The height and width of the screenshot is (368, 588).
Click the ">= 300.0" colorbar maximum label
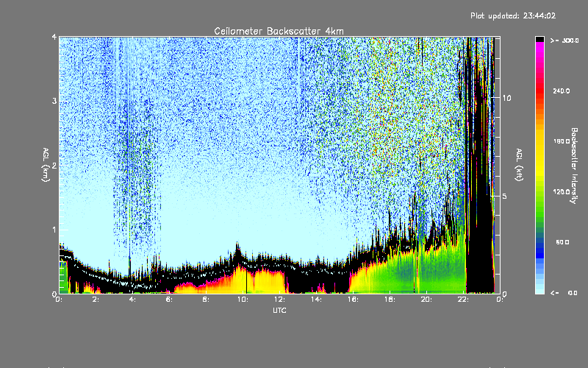(x=564, y=40)
